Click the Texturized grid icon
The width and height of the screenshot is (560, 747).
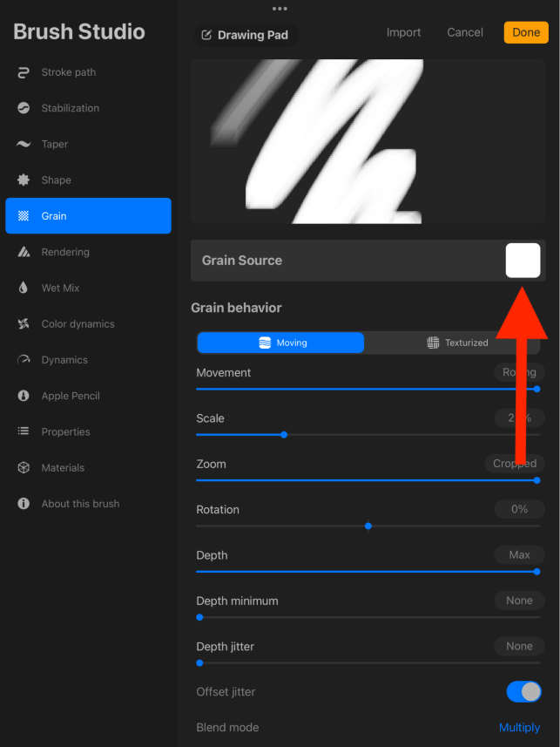433,343
